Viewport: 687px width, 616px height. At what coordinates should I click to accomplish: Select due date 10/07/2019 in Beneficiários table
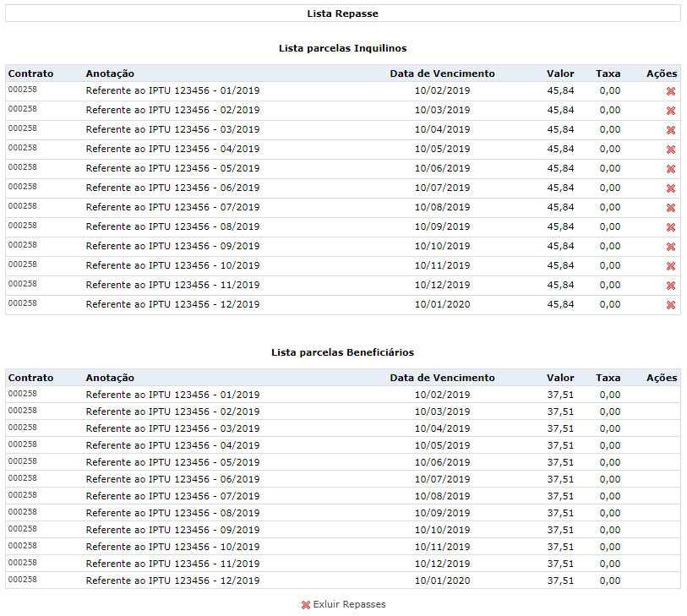(442, 479)
